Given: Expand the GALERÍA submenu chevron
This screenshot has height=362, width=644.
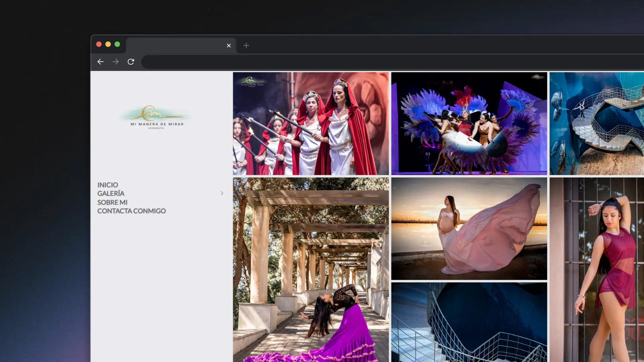Looking at the screenshot, I should 222,193.
